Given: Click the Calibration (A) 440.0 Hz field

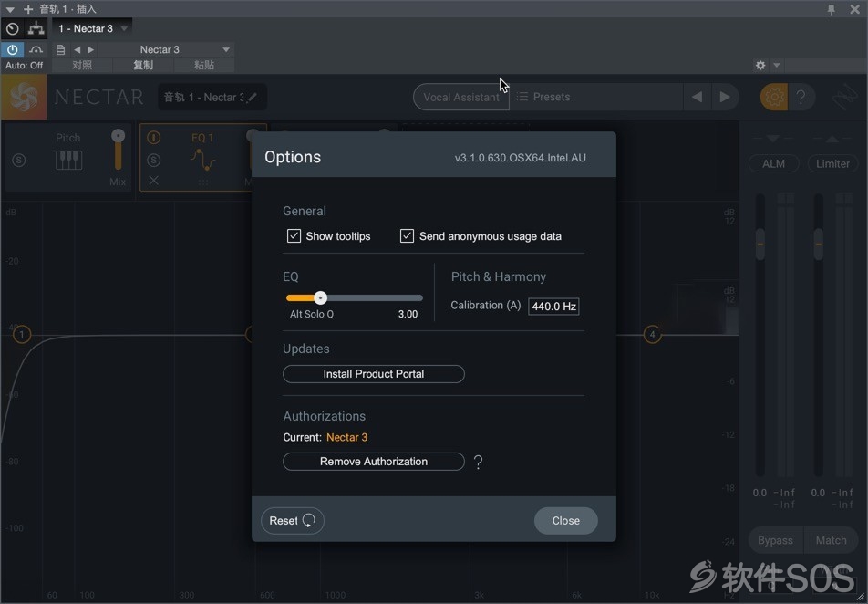Looking at the screenshot, I should [553, 306].
